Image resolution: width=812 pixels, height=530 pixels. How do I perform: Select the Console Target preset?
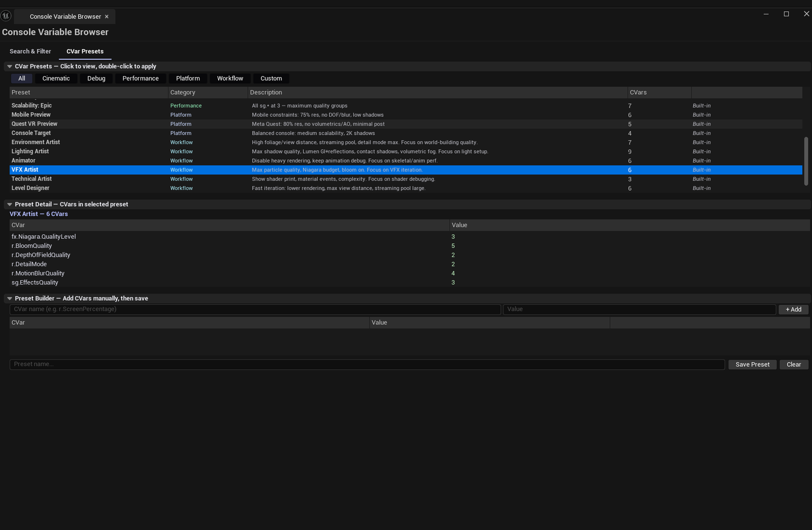click(405, 133)
